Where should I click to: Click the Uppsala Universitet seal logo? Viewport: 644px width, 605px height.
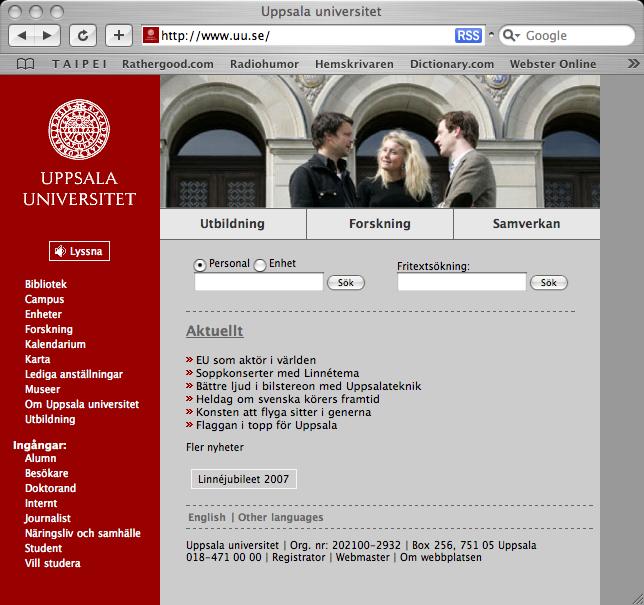pos(79,129)
